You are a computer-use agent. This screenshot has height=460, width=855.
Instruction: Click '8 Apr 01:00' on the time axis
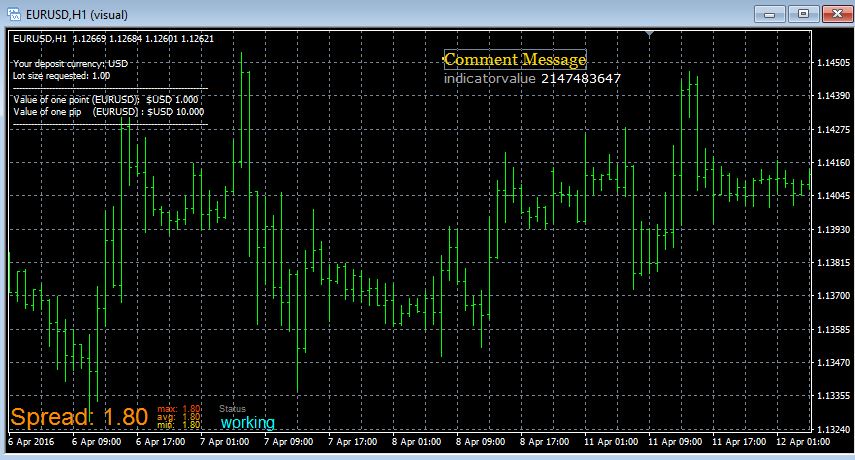(x=416, y=441)
